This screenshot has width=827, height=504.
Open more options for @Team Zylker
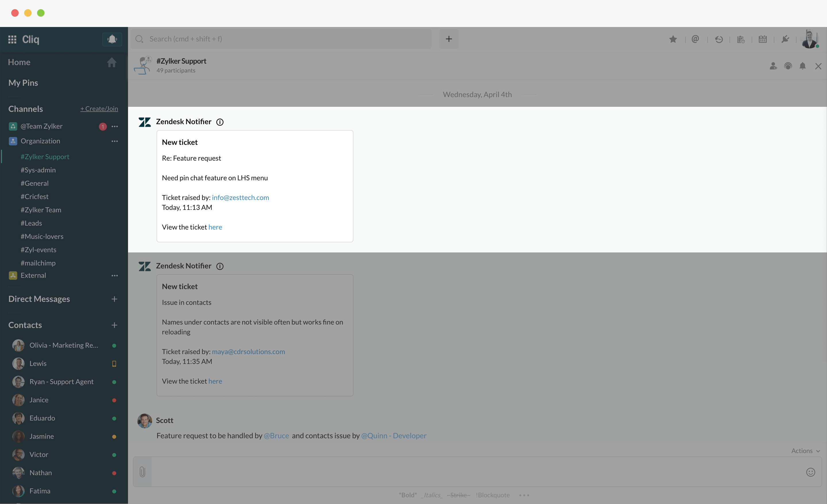tap(115, 127)
